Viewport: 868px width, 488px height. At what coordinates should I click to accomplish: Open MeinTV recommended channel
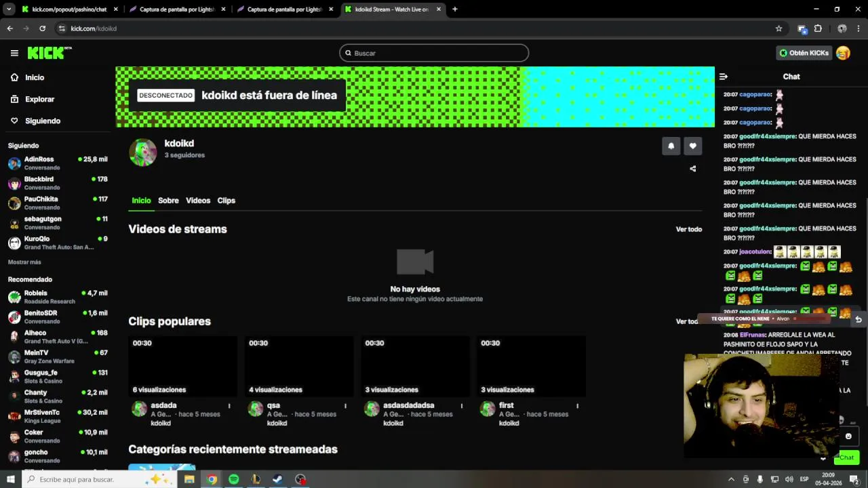coord(57,357)
